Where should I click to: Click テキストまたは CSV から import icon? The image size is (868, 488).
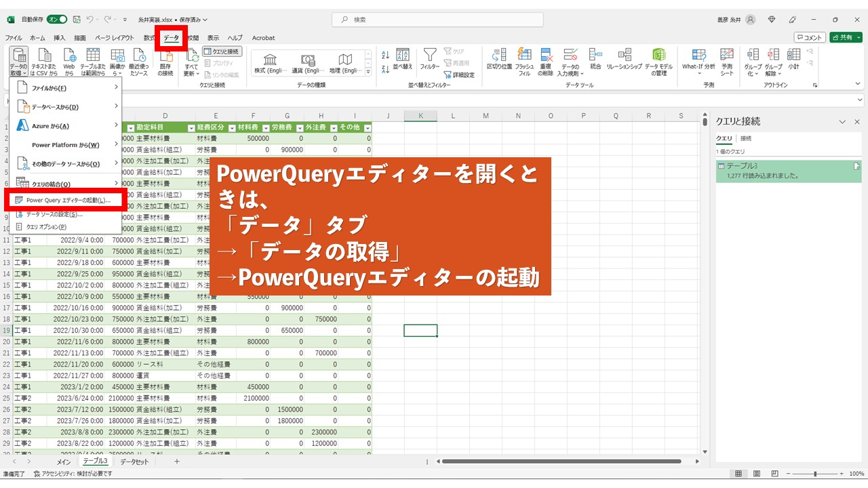[44, 62]
